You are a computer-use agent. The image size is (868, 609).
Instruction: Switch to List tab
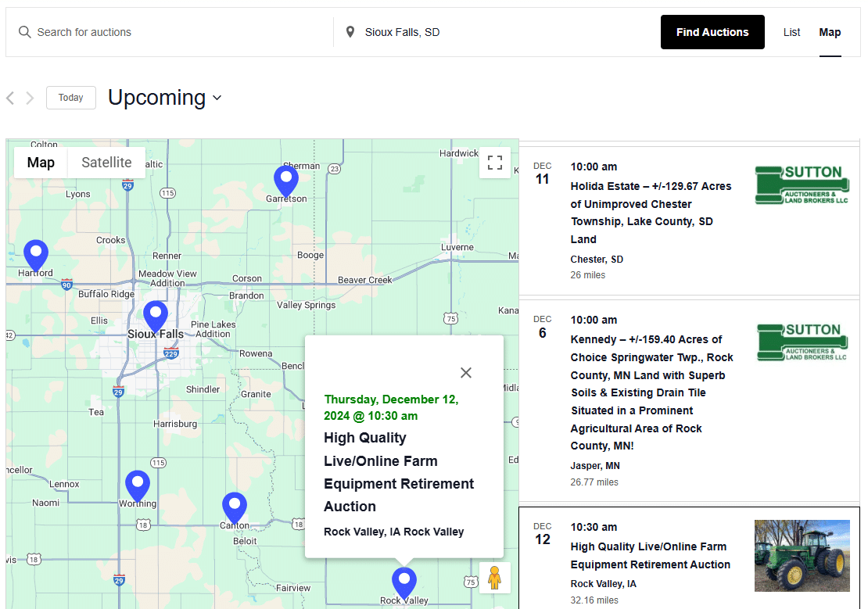pyautogui.click(x=791, y=32)
